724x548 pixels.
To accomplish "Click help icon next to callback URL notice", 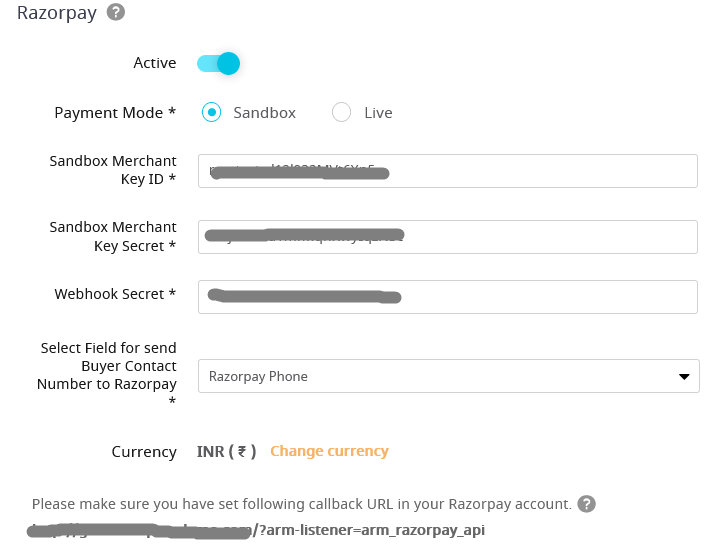I will 586,504.
